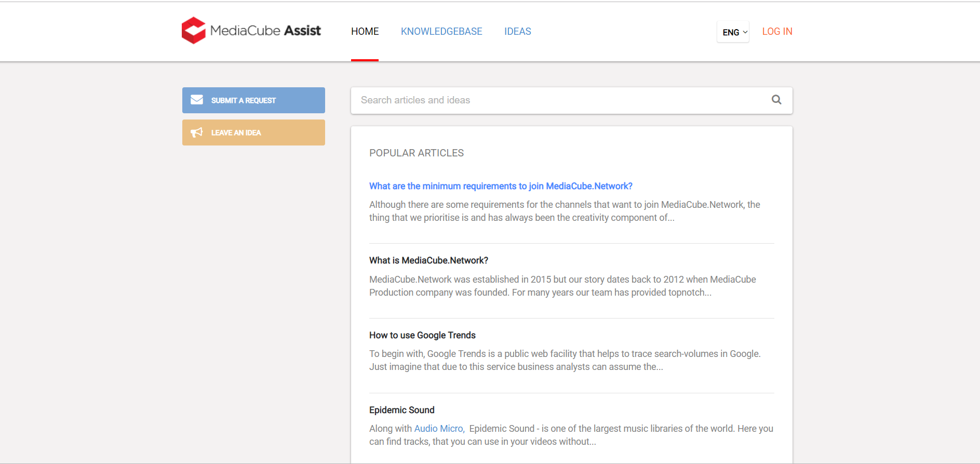
Task: Click the envelope icon on Submit a Request
Action: click(x=197, y=100)
